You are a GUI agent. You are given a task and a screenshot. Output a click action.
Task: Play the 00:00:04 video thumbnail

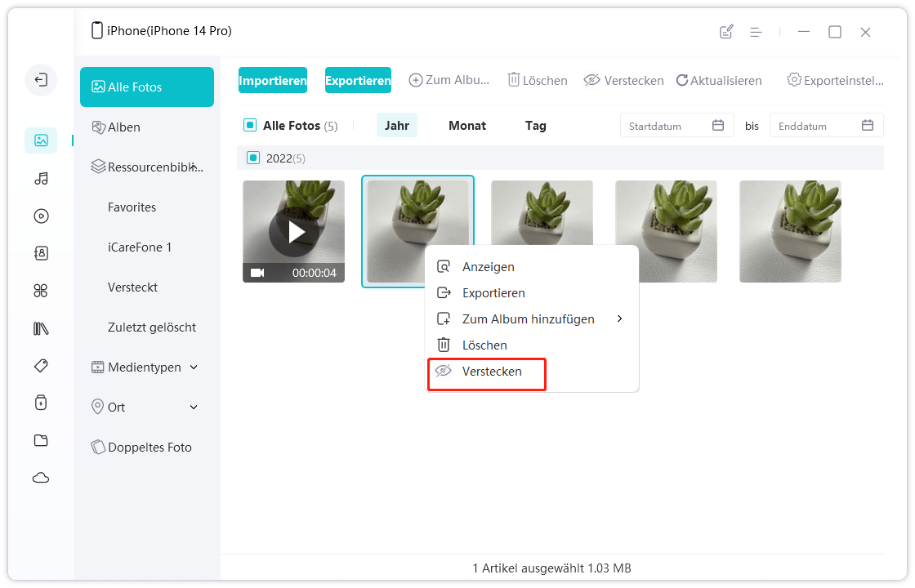[x=293, y=232]
